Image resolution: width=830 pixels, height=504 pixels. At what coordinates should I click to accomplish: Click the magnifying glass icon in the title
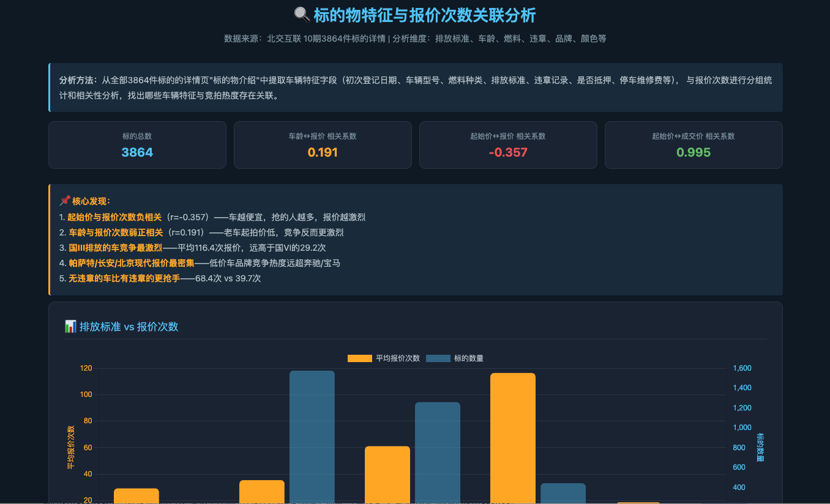tap(302, 15)
